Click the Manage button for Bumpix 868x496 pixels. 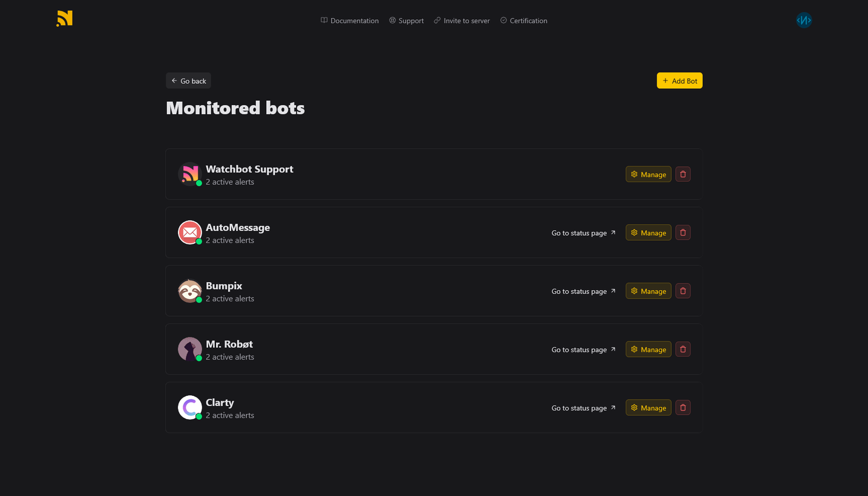[648, 291]
